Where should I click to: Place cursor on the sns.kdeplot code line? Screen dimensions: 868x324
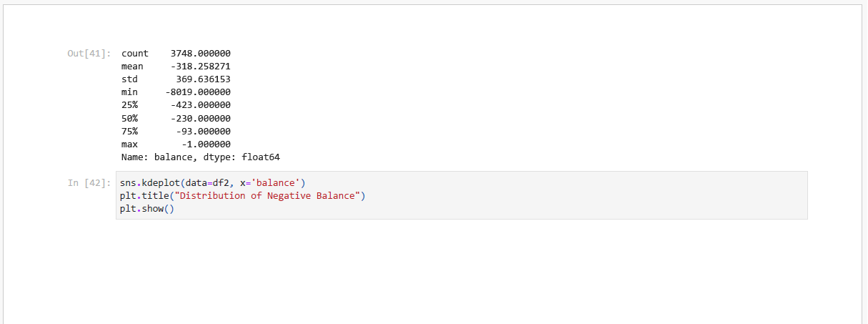pyautogui.click(x=213, y=182)
